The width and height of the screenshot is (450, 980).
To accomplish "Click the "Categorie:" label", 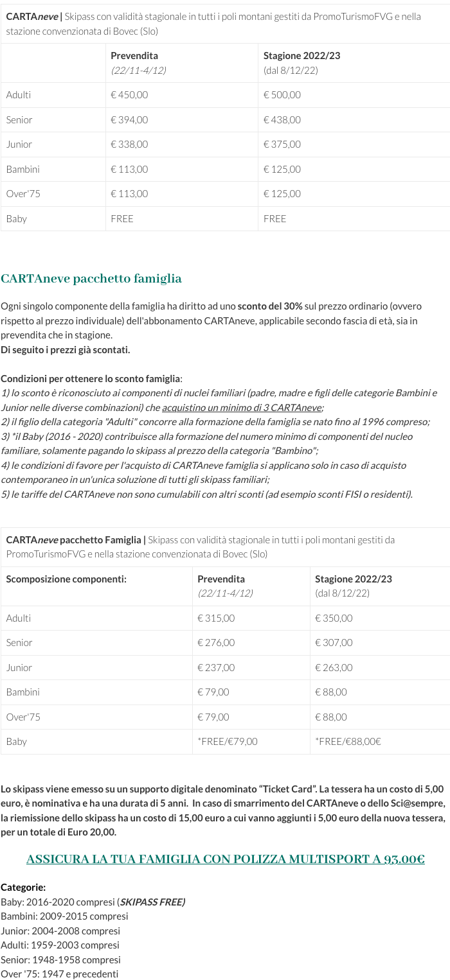I will point(23,888).
